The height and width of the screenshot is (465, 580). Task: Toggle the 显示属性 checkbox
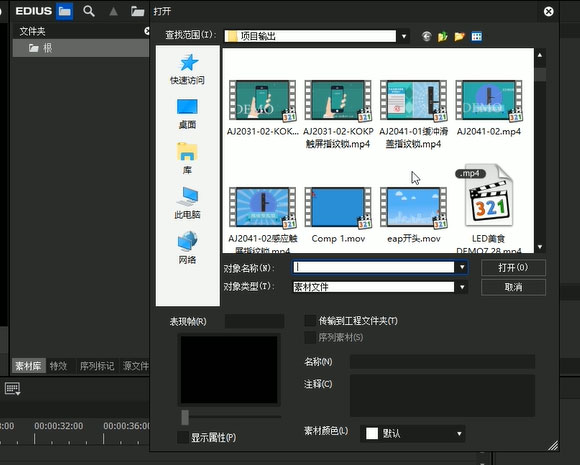[183, 437]
